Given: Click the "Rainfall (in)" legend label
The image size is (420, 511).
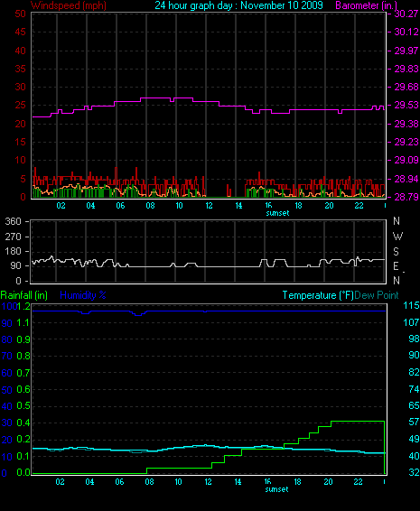Looking at the screenshot, I should click(24, 295).
